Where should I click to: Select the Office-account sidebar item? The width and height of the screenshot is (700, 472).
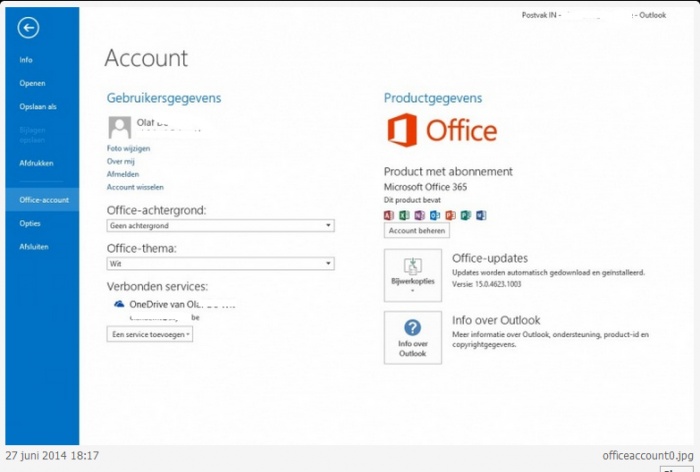pos(42,200)
